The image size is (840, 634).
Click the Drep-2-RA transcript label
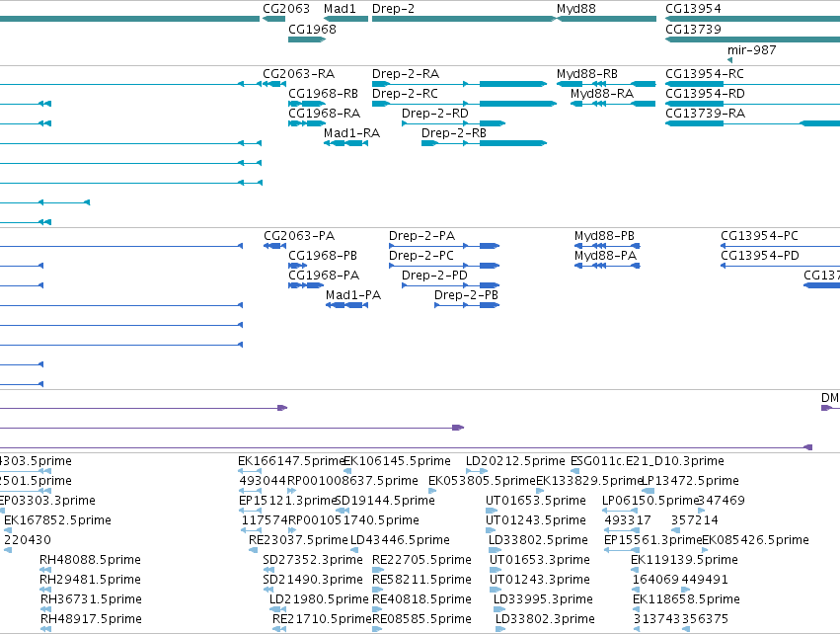tap(406, 74)
